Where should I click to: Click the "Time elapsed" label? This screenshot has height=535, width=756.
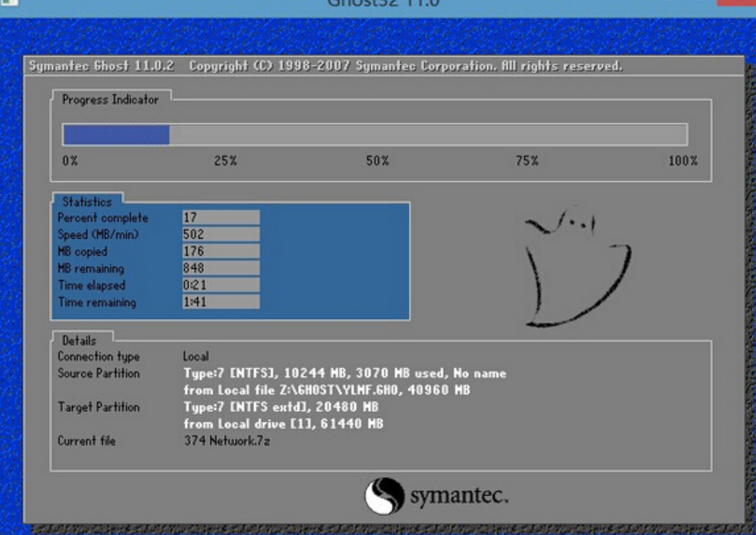[x=91, y=286]
